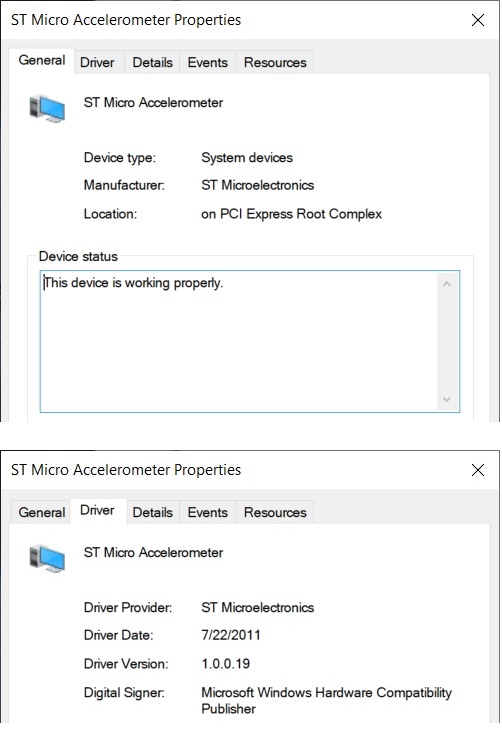
Task: Open Events tab in upper properties window
Action: point(207,62)
